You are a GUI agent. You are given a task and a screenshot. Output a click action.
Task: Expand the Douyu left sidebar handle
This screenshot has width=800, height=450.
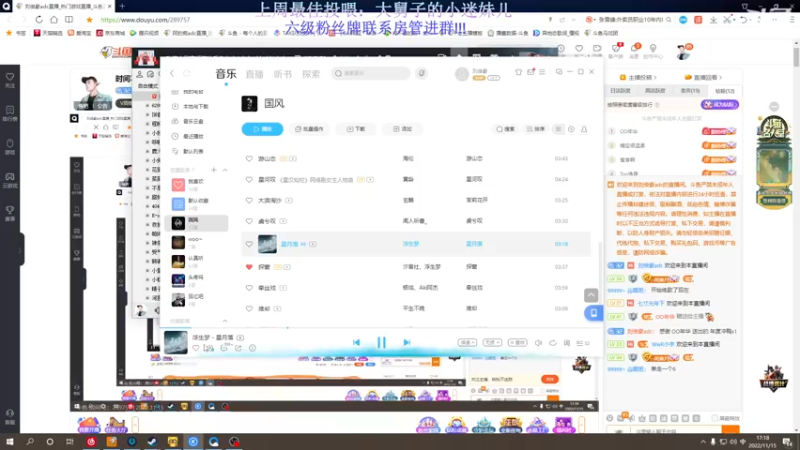click(20, 249)
